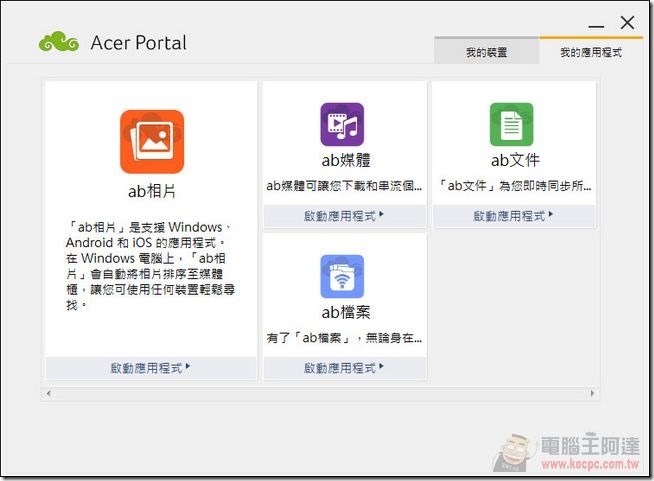Viewport: 654px width, 481px height.
Task: Click the ab相片 description paragraph mentioning Windows
Action: tap(150, 266)
